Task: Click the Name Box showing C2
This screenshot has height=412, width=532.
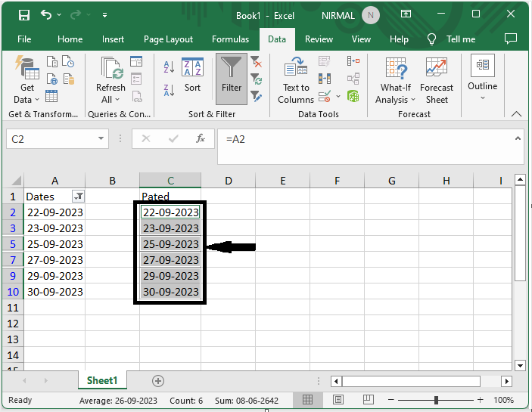Action: click(51, 139)
